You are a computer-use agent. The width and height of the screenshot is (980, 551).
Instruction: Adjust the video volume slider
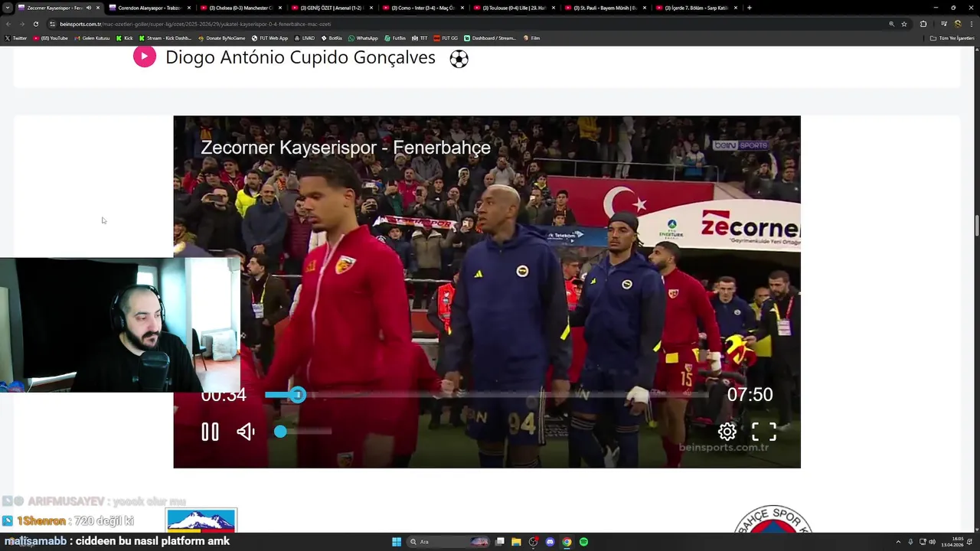click(x=302, y=432)
